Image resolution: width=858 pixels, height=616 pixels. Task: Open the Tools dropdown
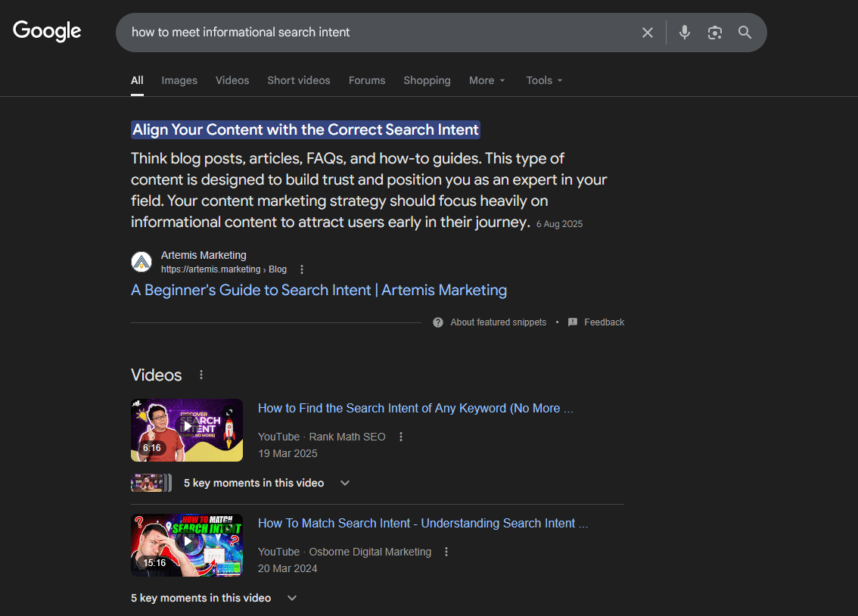pyautogui.click(x=543, y=80)
